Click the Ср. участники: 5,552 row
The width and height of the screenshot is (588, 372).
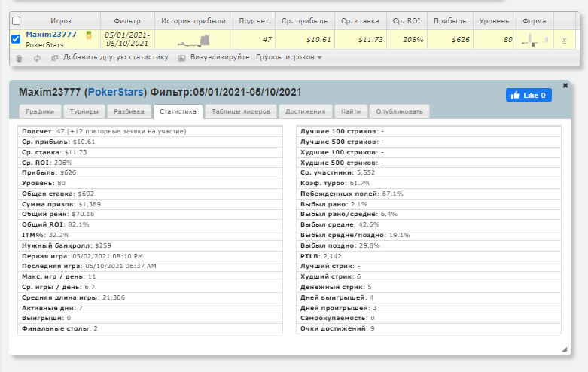click(x=428, y=173)
